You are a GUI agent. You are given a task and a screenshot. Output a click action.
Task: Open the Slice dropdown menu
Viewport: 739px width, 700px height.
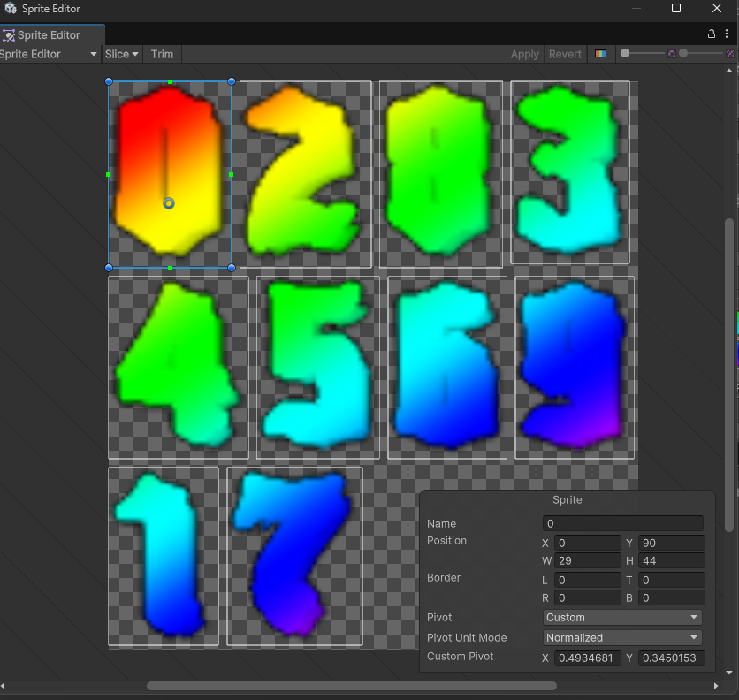(x=122, y=54)
